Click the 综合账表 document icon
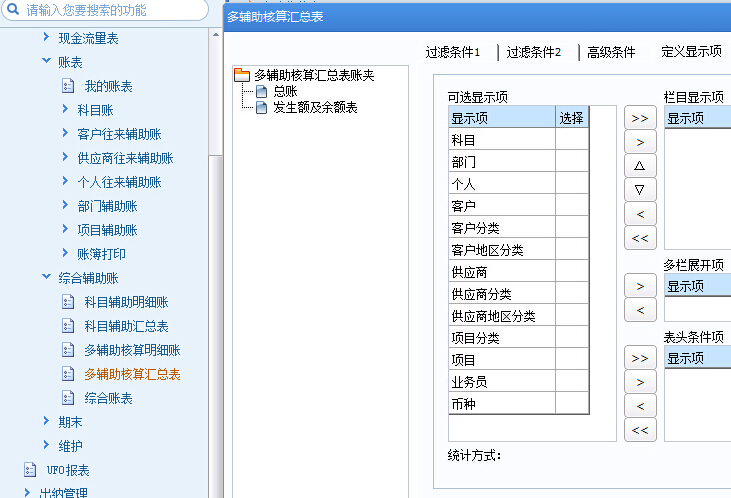Screen dimensions: 731x498 point(68,398)
